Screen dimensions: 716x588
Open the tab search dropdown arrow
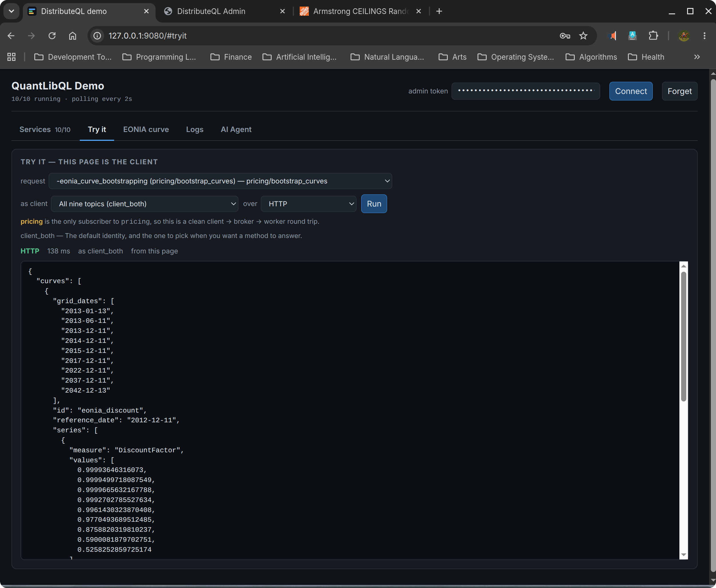(x=11, y=11)
